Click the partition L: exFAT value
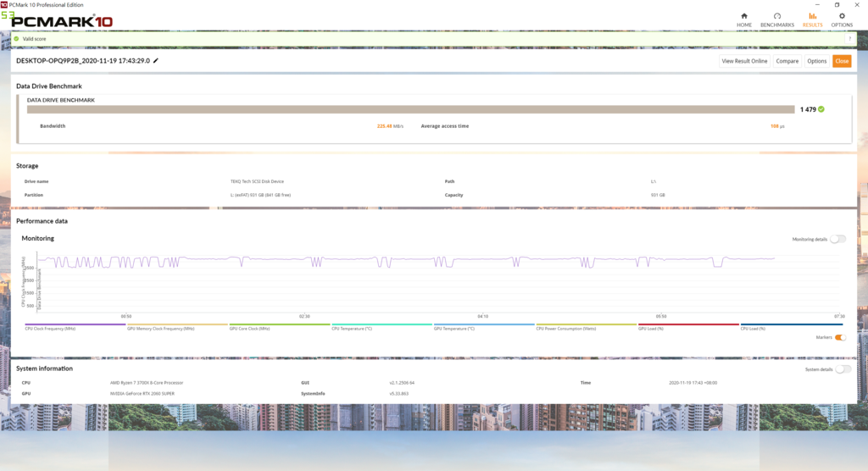Screen dimensions: 868x471 [x=260, y=195]
